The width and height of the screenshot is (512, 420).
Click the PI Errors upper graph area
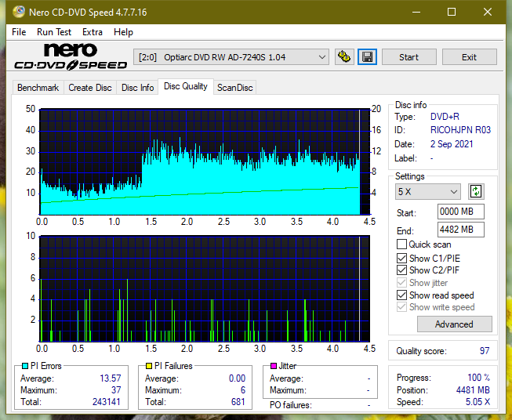click(205, 162)
